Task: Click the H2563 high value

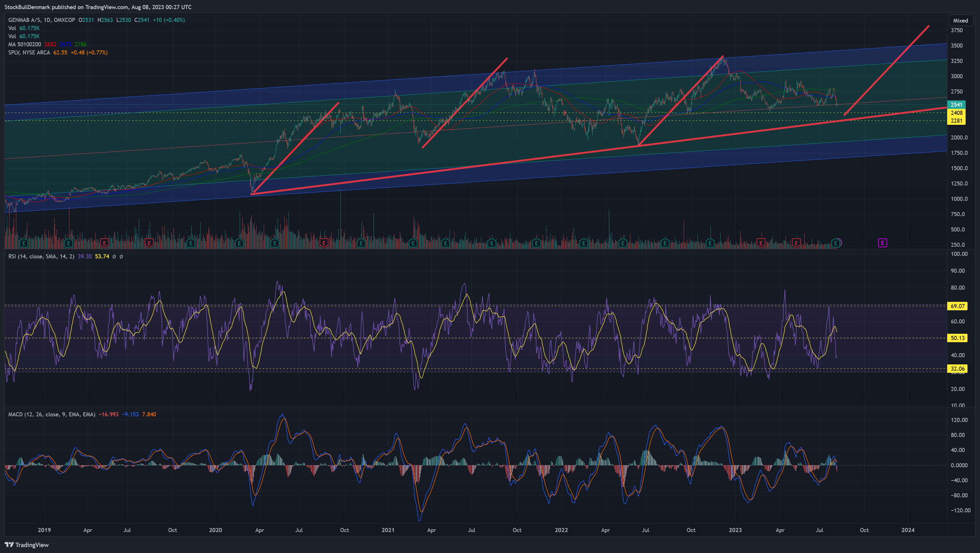Action: click(105, 20)
